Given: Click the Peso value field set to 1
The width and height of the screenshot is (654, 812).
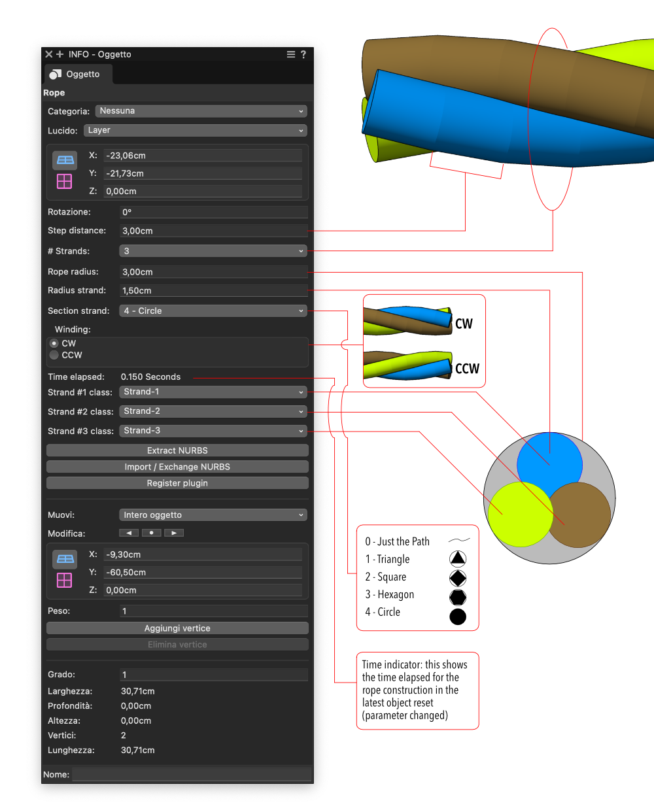Looking at the screenshot, I should 213,611.
